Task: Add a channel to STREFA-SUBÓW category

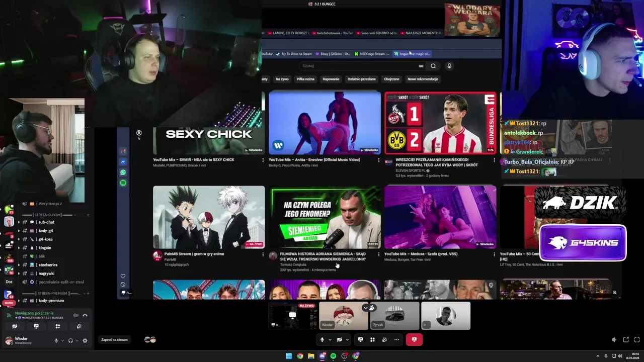Action: click(x=88, y=215)
